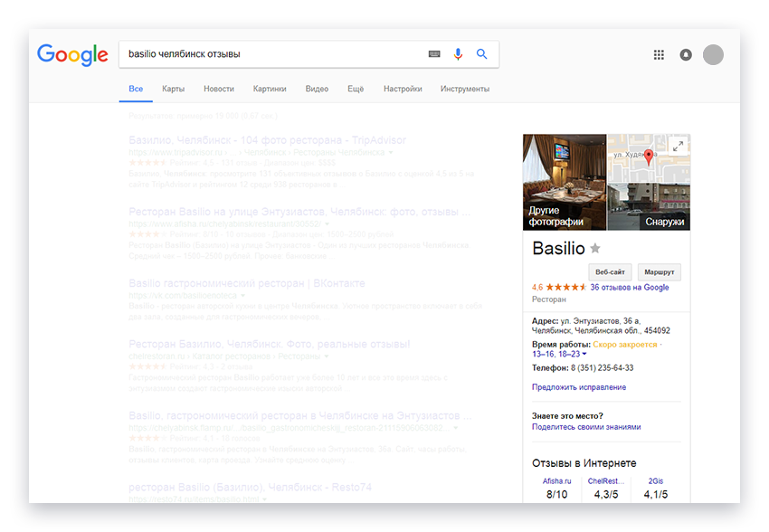Open the 2Gis reviews link

pos(656,481)
